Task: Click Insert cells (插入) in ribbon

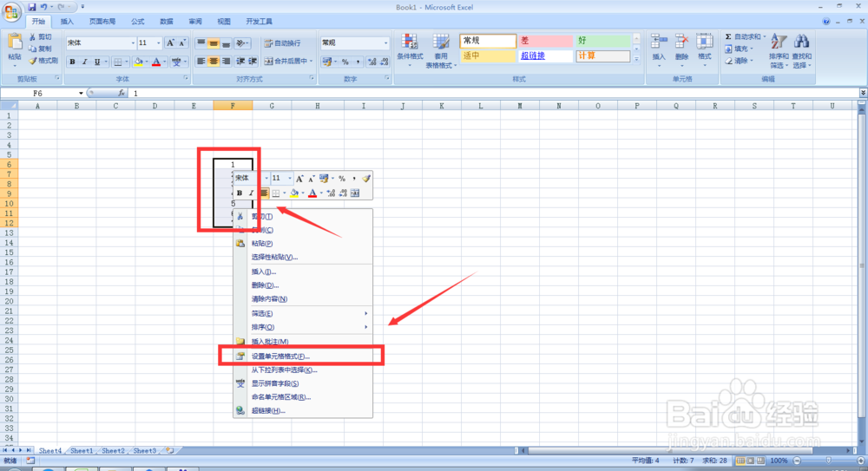Action: pyautogui.click(x=659, y=49)
